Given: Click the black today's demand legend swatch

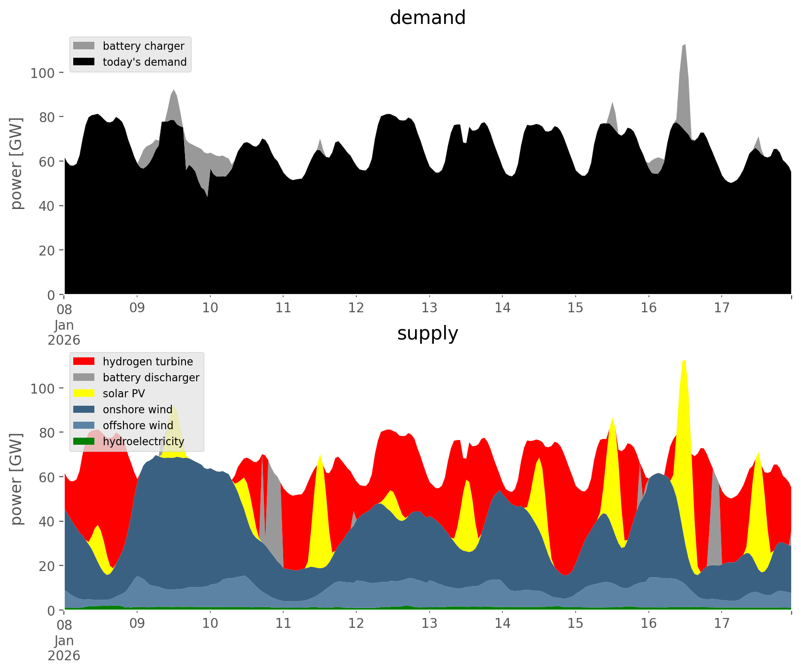Looking at the screenshot, I should (x=84, y=62).
